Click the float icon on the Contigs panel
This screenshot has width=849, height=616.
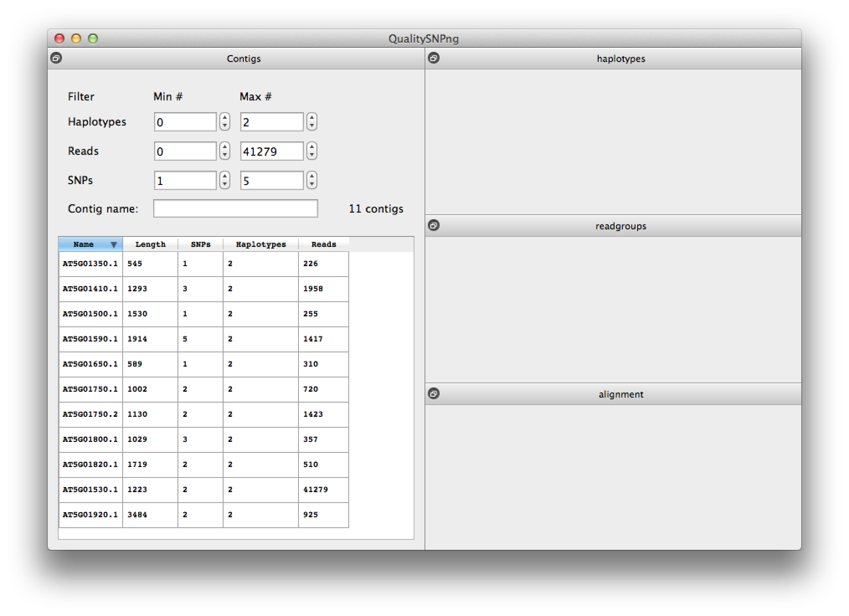[x=56, y=58]
